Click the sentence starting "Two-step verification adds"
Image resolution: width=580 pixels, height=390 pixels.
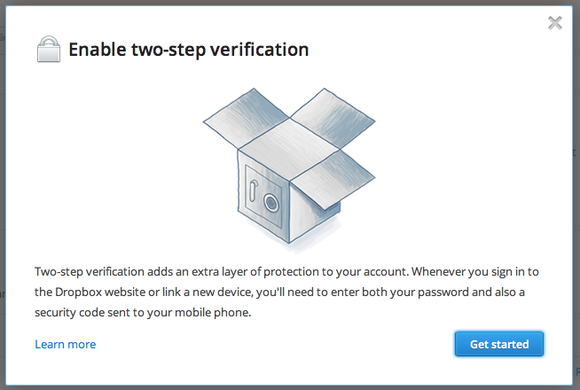pyautogui.click(x=221, y=272)
